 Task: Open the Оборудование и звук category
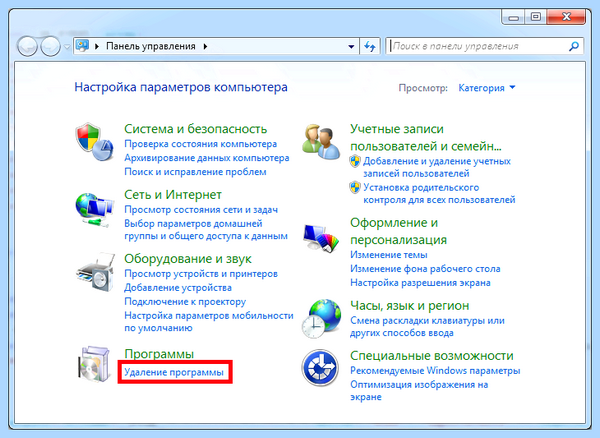point(188,259)
